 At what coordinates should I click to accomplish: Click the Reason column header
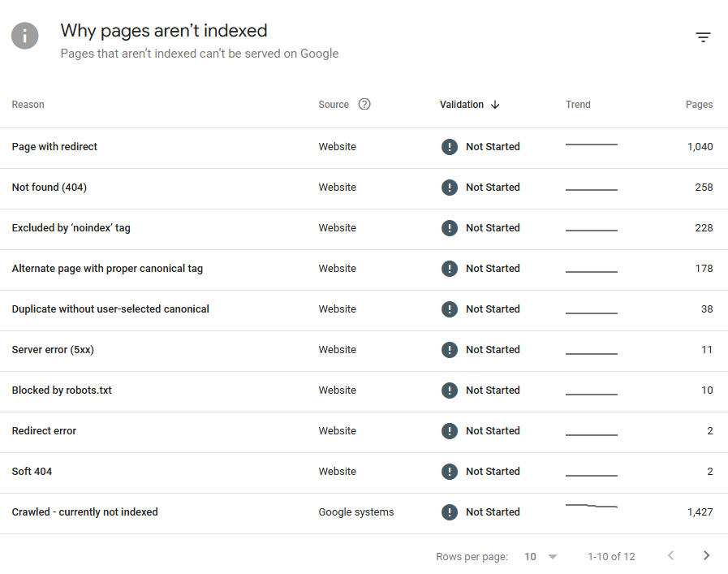tap(28, 105)
